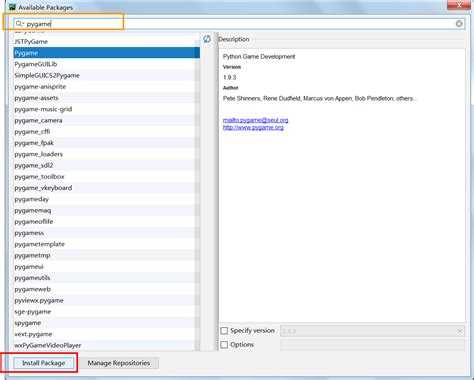Screen dimensions: 474x380
Task: Click the Install Package button
Action: (44, 363)
